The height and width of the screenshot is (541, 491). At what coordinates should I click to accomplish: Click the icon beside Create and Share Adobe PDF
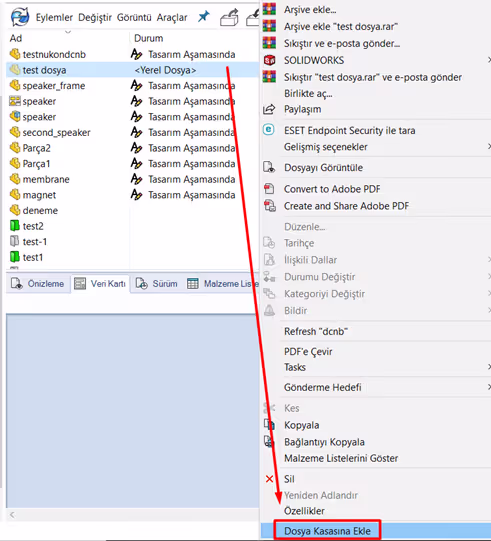coord(269,206)
